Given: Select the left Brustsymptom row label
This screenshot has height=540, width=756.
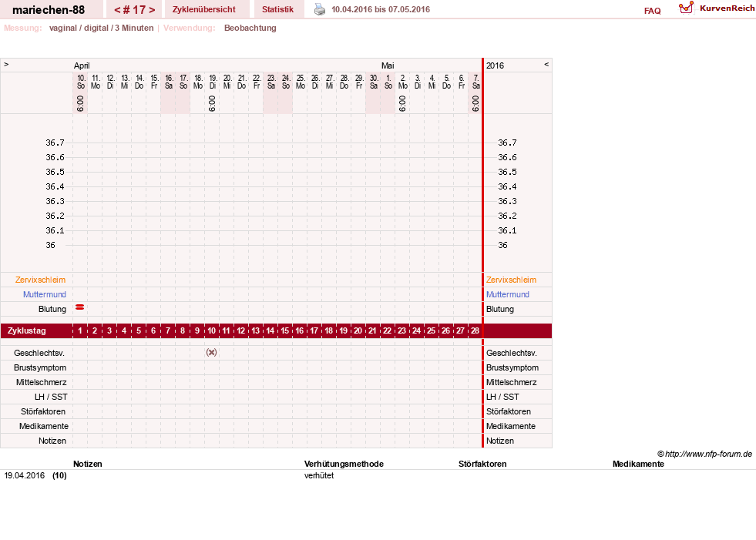Looking at the screenshot, I should click(40, 367).
